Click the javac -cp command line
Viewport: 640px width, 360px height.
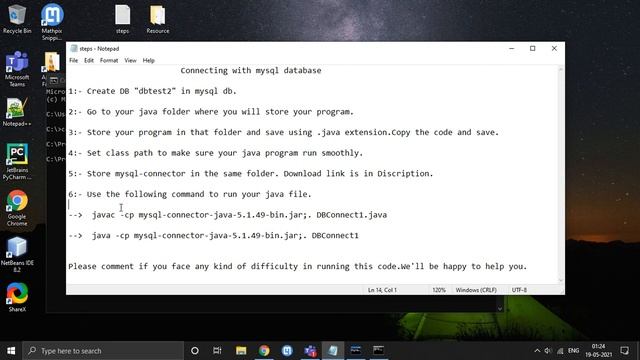pos(228,215)
